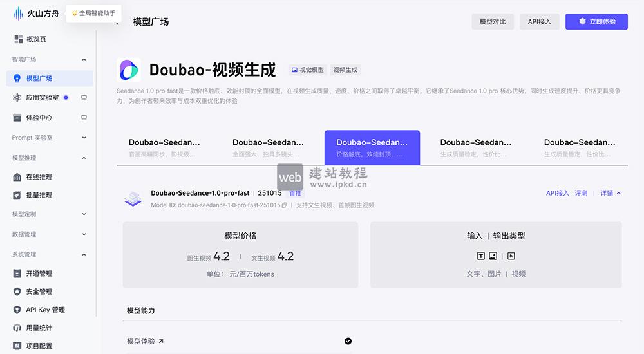Click the API接入 button at top

click(x=539, y=21)
